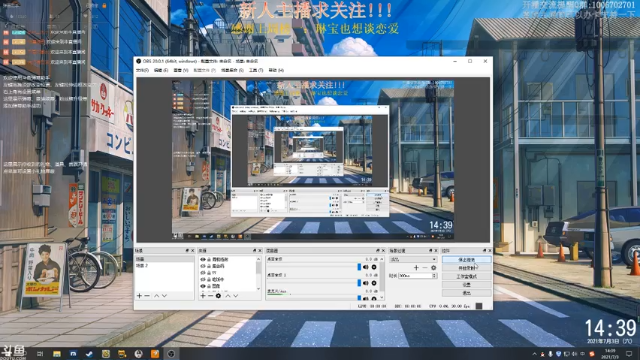Click the 退出 exit button
Screen dimensions: 640x360
click(x=467, y=293)
